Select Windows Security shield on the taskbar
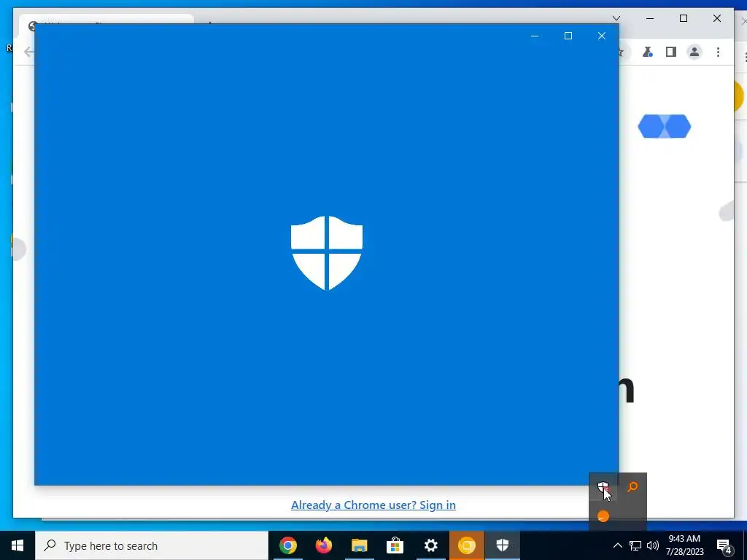The height and width of the screenshot is (560, 747). 502,545
